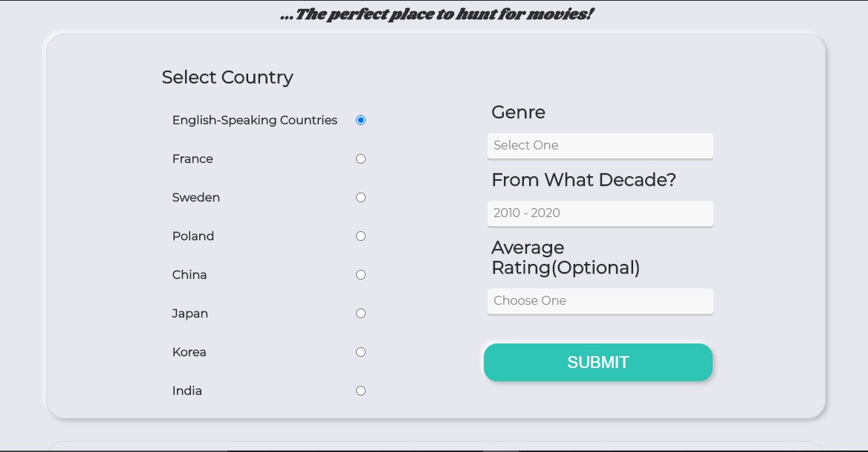Image resolution: width=868 pixels, height=452 pixels.
Task: Choose Sweden as the country
Action: click(x=361, y=198)
